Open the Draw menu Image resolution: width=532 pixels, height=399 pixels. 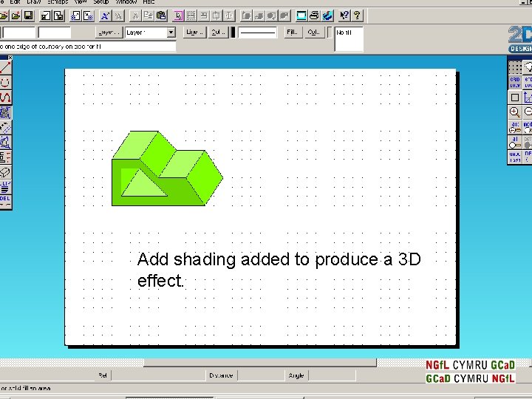pyautogui.click(x=34, y=1)
